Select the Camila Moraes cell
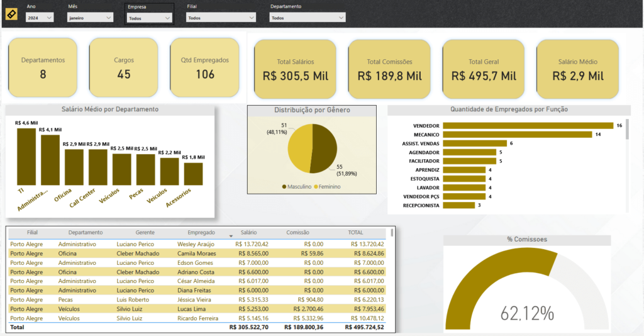 pos(197,254)
